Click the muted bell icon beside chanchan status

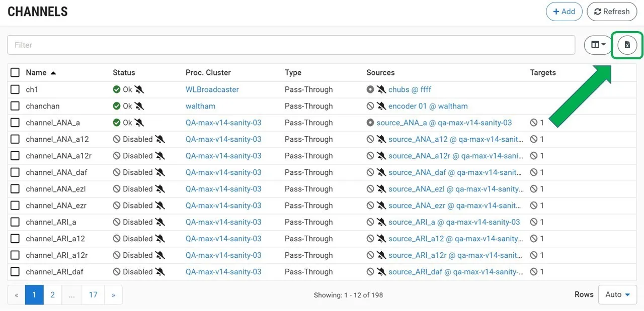[139, 106]
